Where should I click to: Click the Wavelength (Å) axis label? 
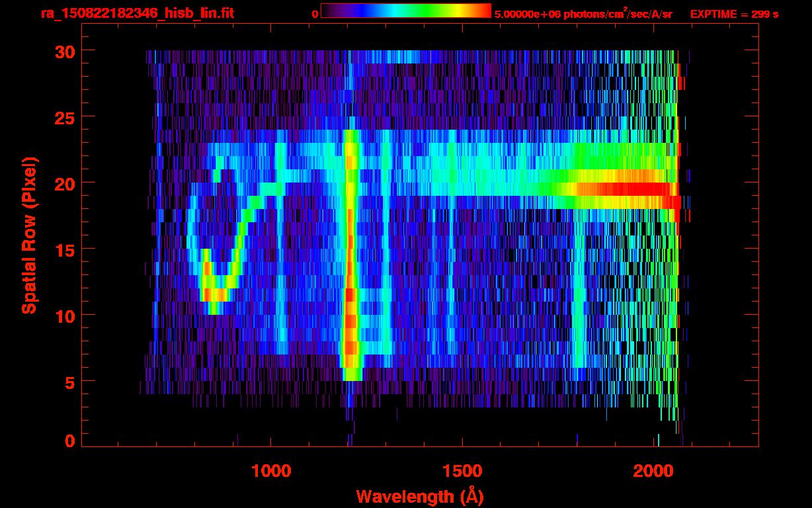(x=419, y=496)
